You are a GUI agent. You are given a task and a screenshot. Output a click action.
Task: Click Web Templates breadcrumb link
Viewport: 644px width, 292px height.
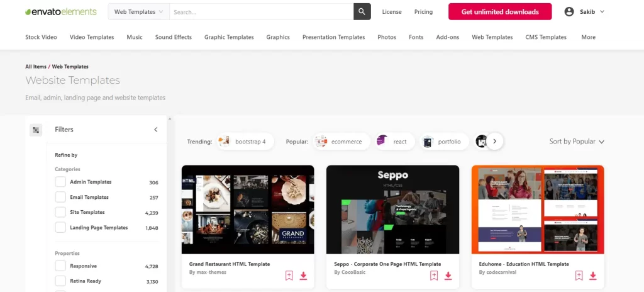pyautogui.click(x=70, y=67)
